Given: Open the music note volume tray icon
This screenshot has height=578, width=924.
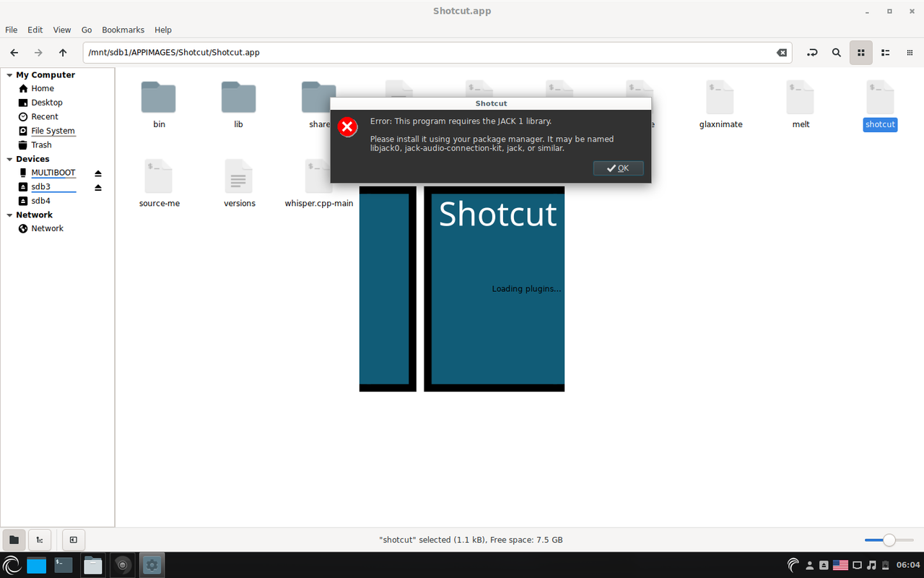Looking at the screenshot, I should pyautogui.click(x=871, y=565).
